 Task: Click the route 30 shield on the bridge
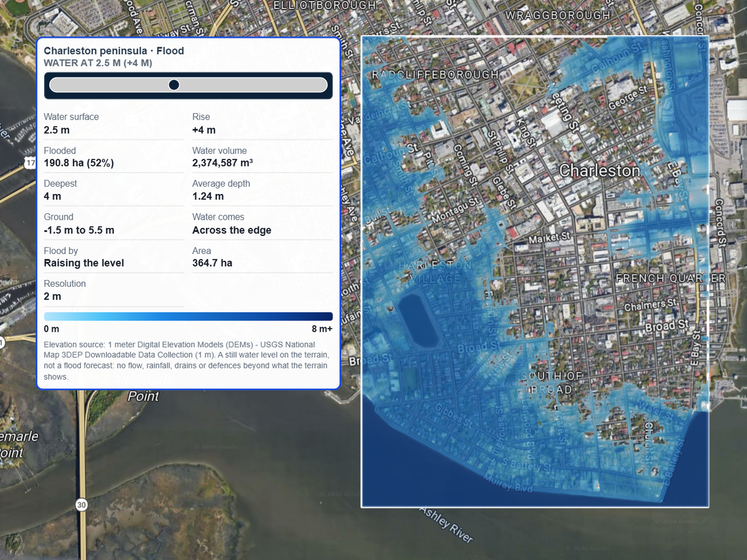pyautogui.click(x=82, y=505)
